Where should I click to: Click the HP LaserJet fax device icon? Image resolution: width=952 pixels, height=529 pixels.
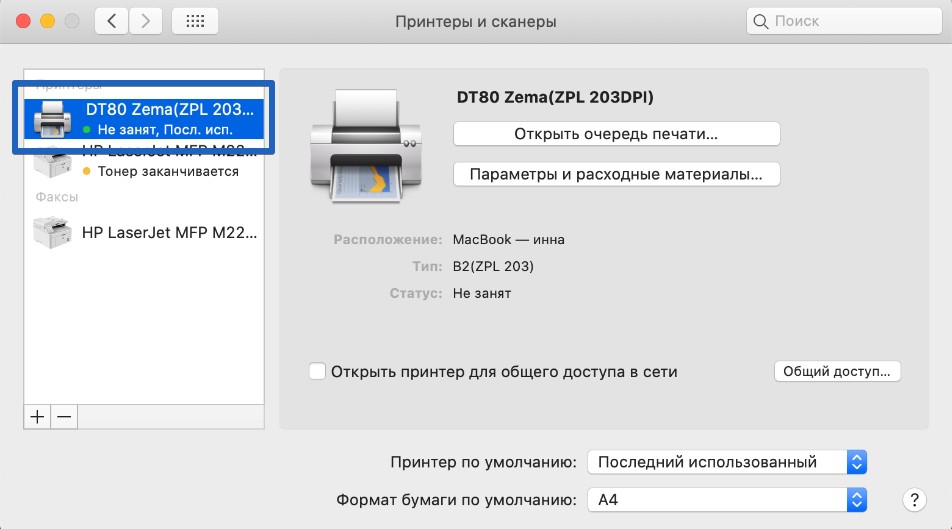(53, 233)
